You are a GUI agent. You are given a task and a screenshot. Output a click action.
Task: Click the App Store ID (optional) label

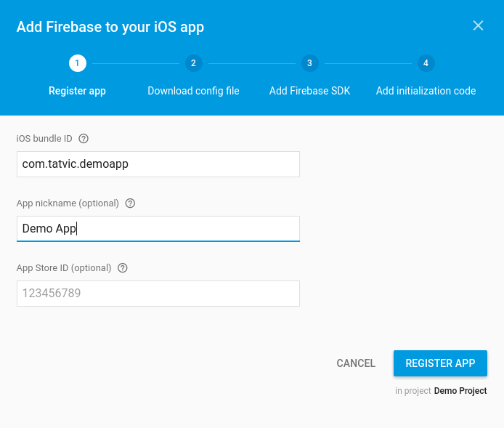(64, 268)
